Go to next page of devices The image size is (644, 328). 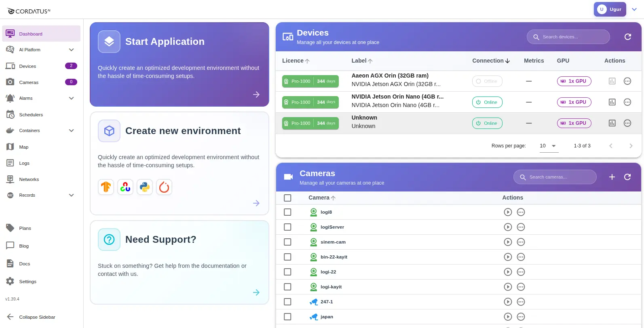pos(631,146)
